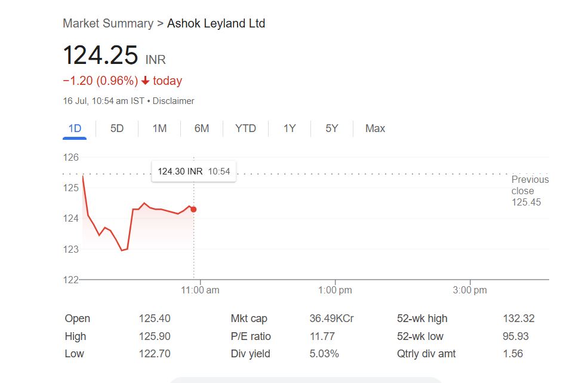588x383 pixels.
Task: Select the YTD tab
Action: (245, 128)
